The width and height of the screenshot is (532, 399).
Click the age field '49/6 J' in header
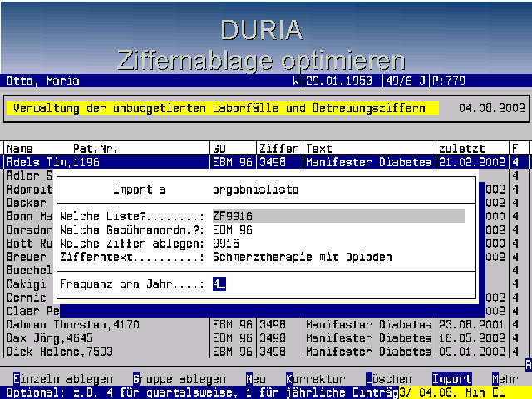tap(406, 81)
